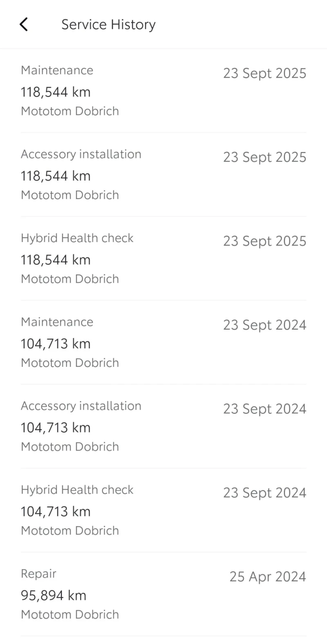Select the 2025 Accessory installation record

coord(81,154)
